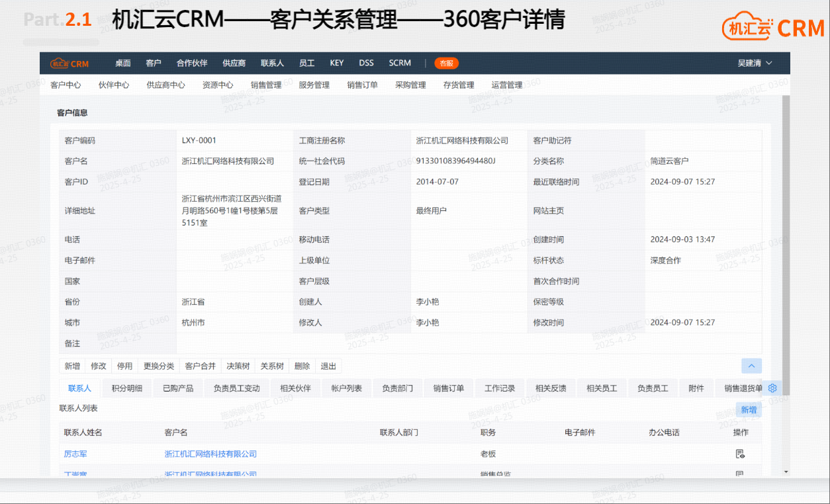Click the 客户合并 button

(201, 366)
